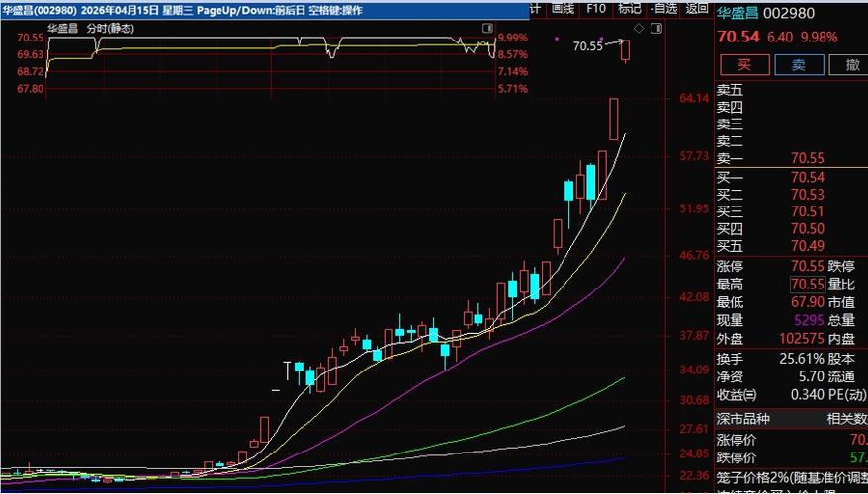This screenshot has width=868, height=494.
Task: Click the title bar date 2026年04月15日
Action: (x=120, y=10)
